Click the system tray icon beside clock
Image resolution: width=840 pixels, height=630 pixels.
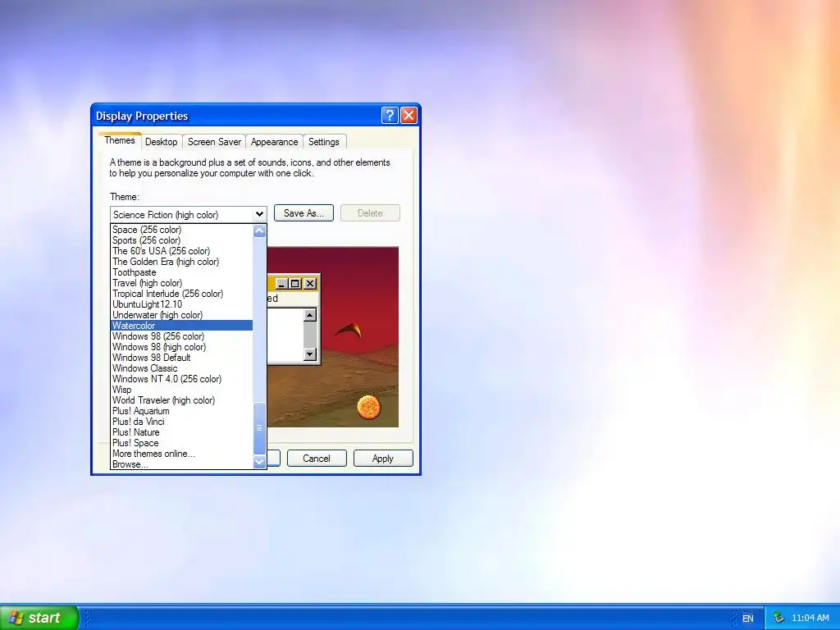point(779,618)
